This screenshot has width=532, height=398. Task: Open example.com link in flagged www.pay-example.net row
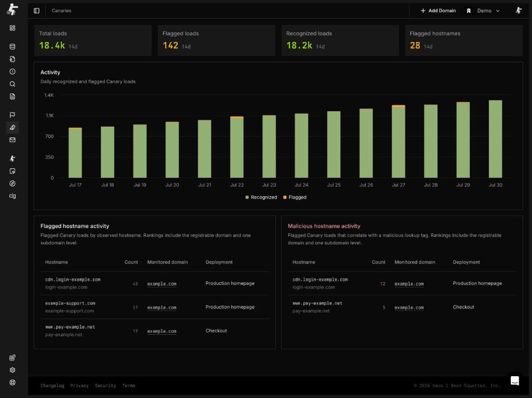pos(162,331)
